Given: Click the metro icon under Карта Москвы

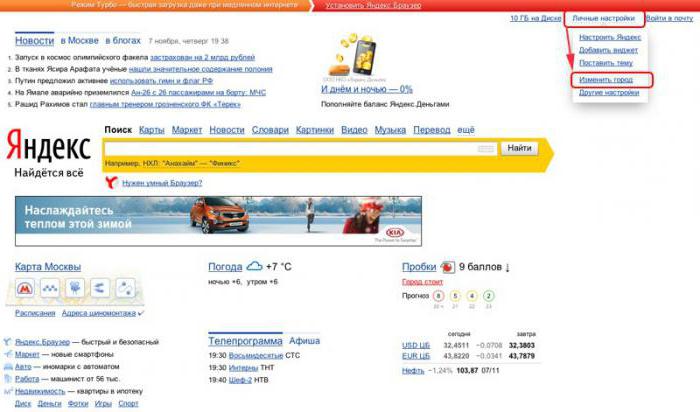Looking at the screenshot, I should [x=25, y=288].
